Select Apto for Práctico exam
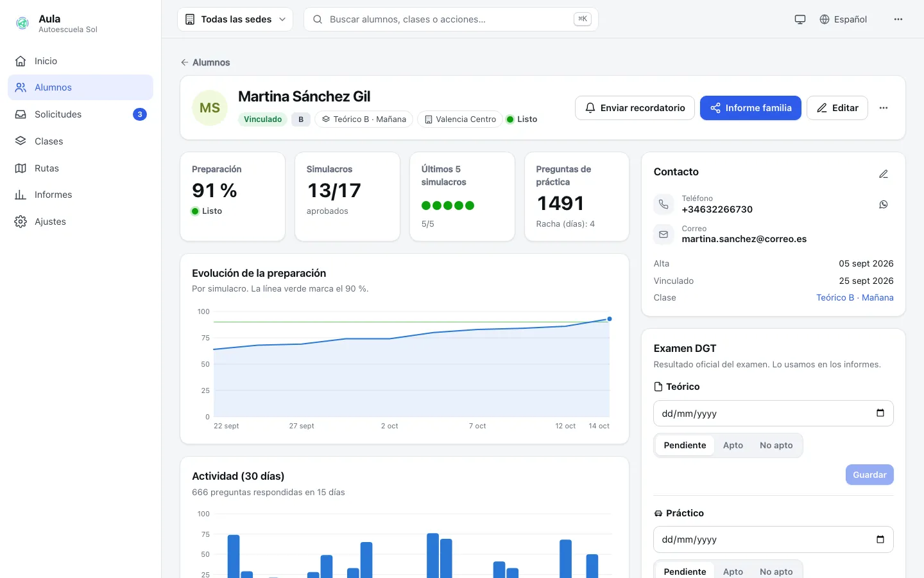The width and height of the screenshot is (924, 578). [733, 571]
